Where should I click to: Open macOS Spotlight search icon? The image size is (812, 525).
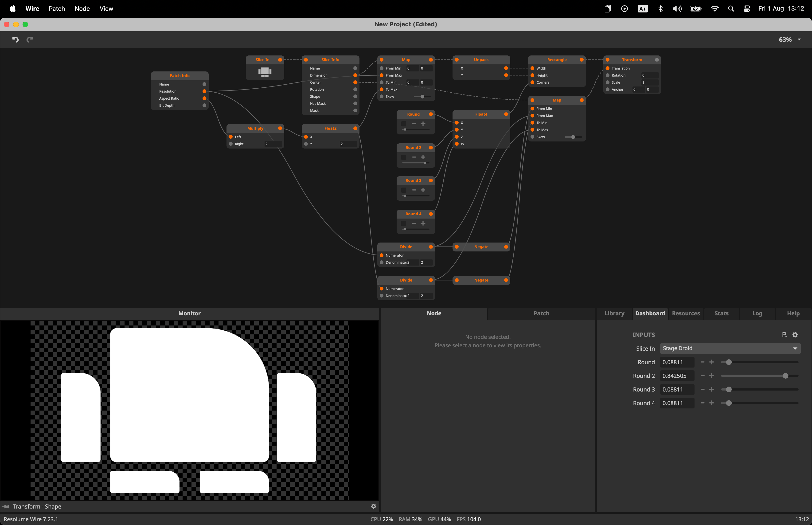point(730,8)
